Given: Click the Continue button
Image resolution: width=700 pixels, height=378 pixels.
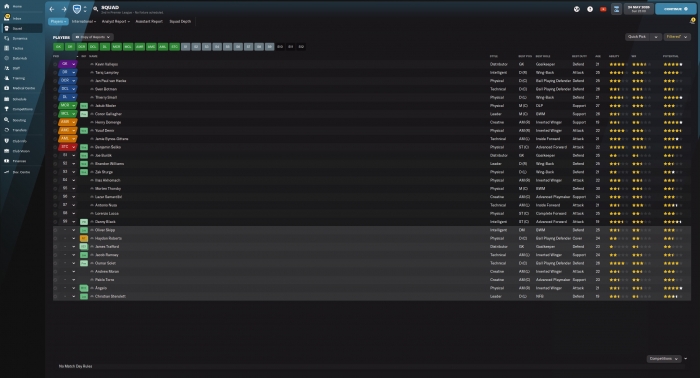Looking at the screenshot, I should pyautogui.click(x=675, y=9).
